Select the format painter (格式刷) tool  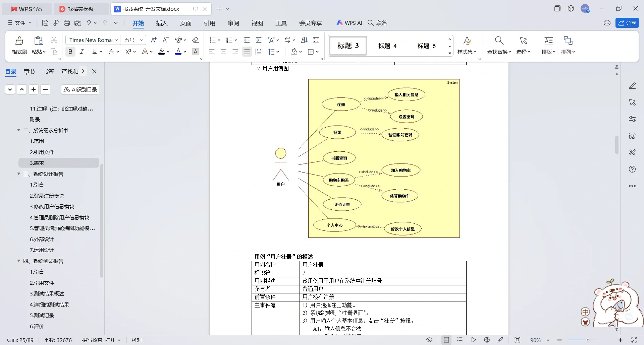tap(19, 44)
